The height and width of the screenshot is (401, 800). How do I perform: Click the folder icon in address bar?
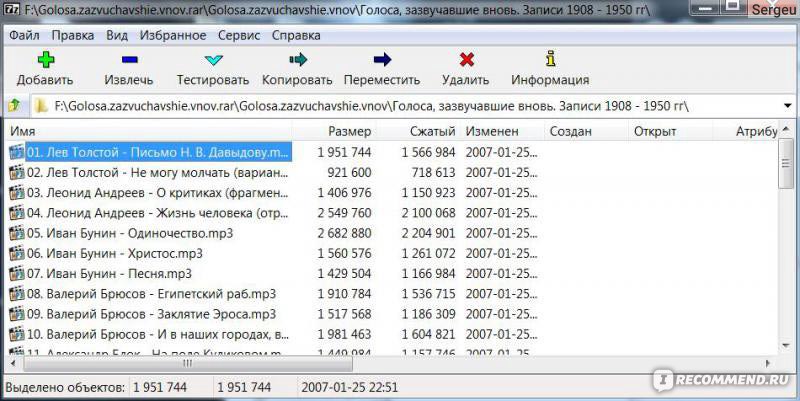(x=41, y=106)
